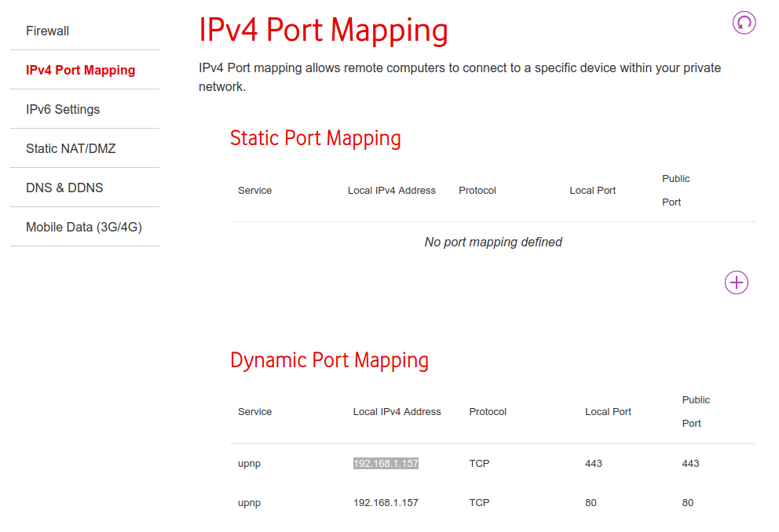This screenshot has width=779, height=532.
Task: Click 'No port mapping defined' message
Action: [493, 242]
